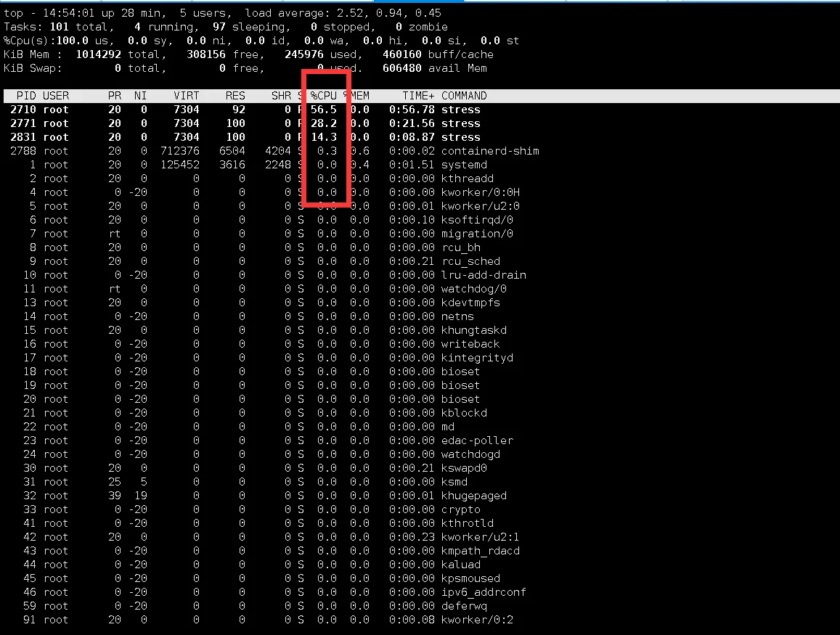Image resolution: width=840 pixels, height=635 pixels.
Task: Click 460160 buff/cache value
Action: tap(401, 54)
